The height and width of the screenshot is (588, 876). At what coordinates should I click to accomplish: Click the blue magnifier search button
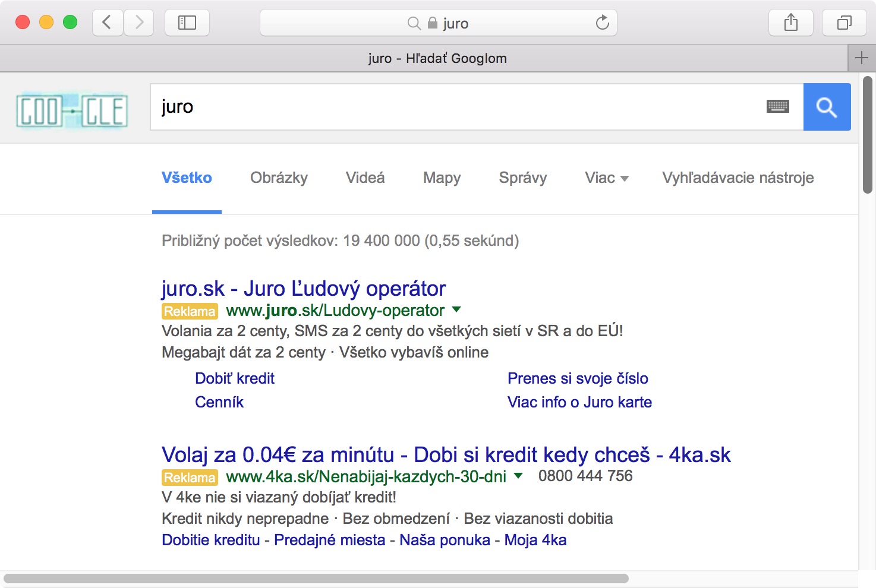(827, 107)
